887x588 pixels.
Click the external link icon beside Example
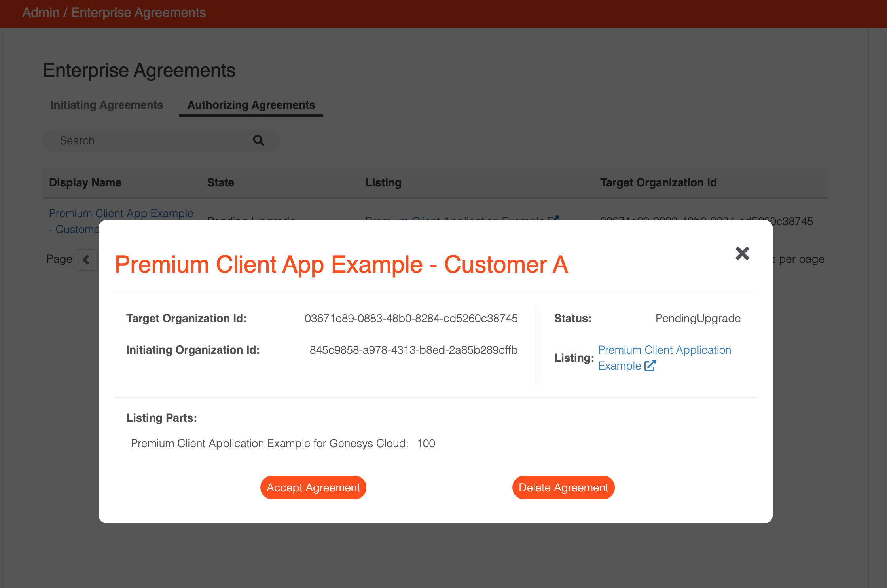pyautogui.click(x=650, y=366)
